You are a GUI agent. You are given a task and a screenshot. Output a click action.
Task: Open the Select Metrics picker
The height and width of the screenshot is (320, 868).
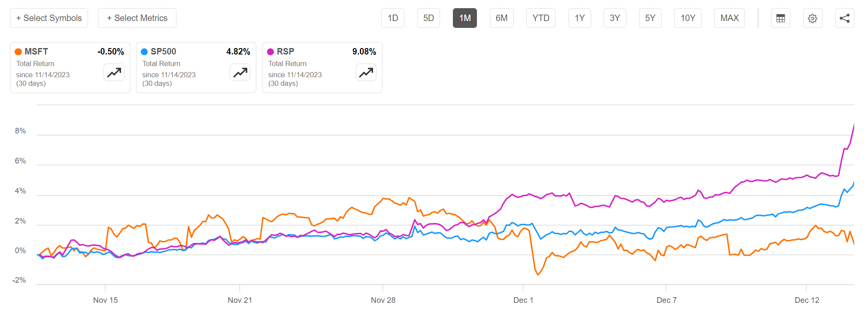(137, 18)
